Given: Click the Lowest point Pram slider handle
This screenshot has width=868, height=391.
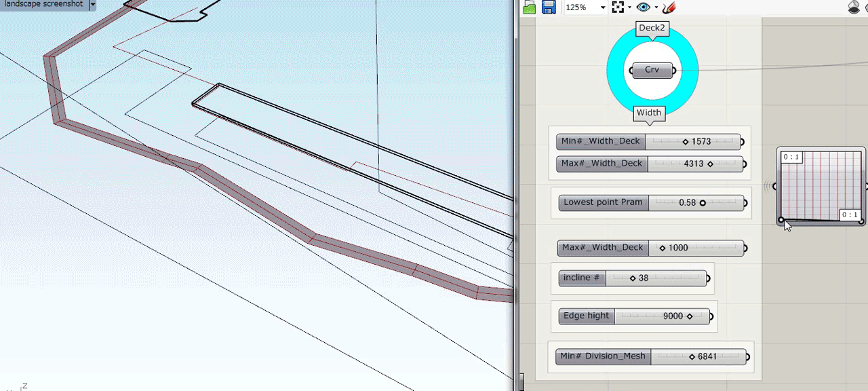Looking at the screenshot, I should pyautogui.click(x=703, y=203).
